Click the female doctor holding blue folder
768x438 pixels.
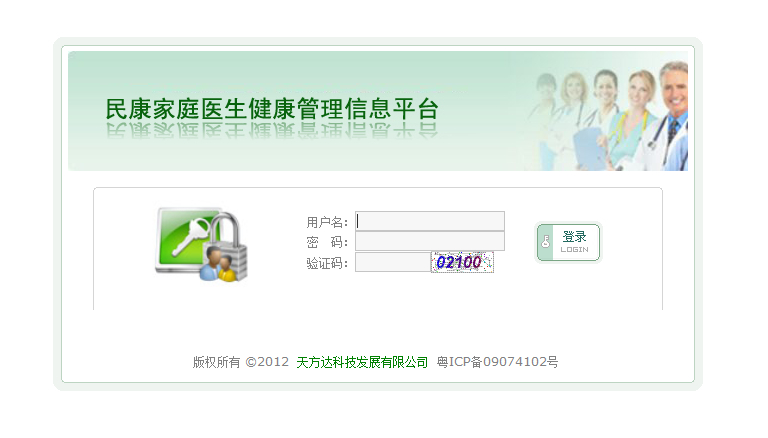click(601, 120)
